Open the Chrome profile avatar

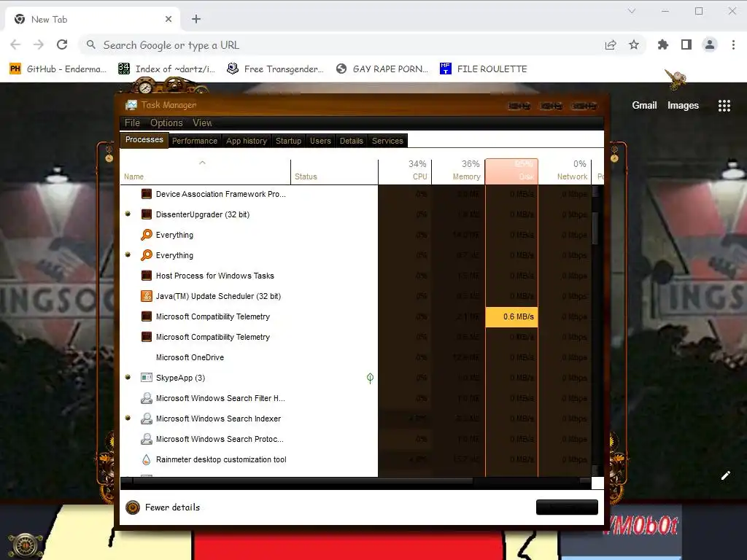point(709,44)
